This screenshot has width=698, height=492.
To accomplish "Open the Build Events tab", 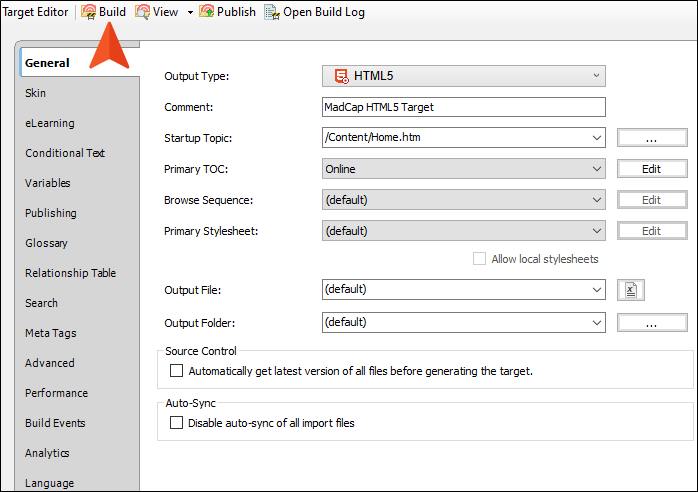I will point(55,423).
